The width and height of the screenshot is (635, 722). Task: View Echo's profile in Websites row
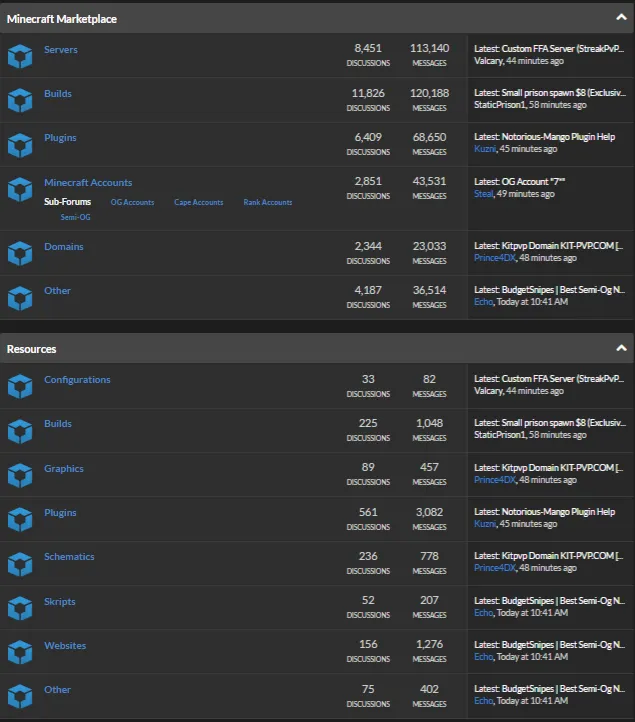484,657
